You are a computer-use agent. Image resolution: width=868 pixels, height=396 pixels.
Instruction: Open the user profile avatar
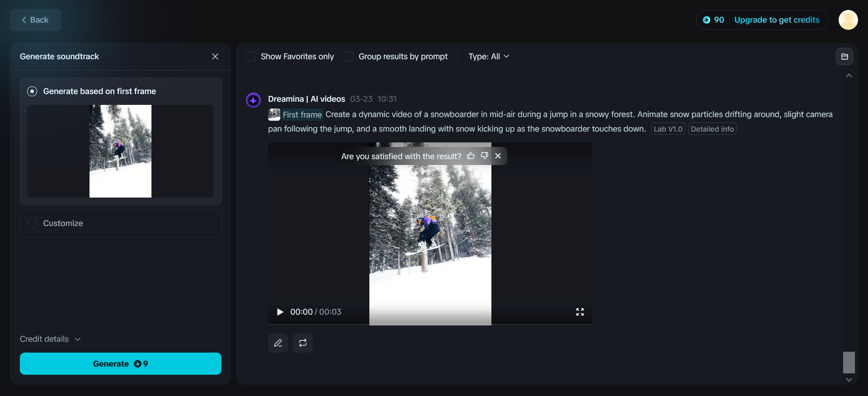pos(848,20)
